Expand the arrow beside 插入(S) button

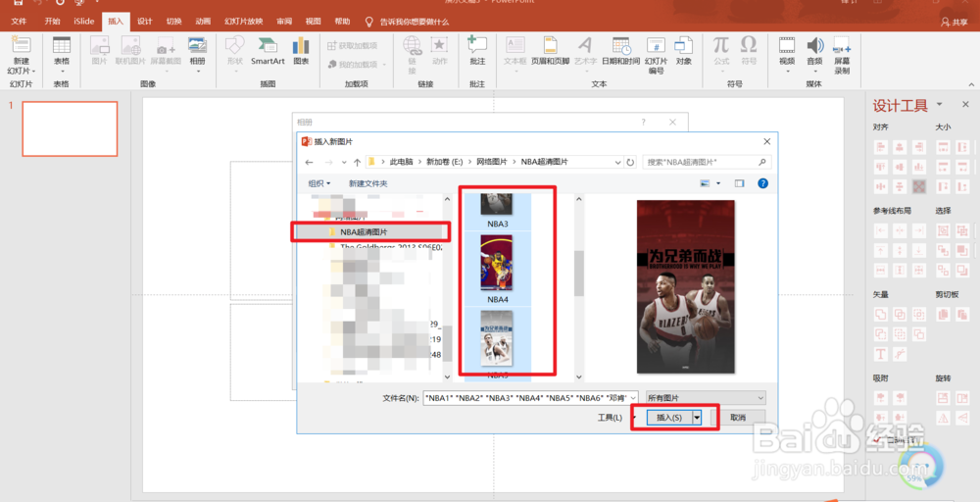(x=697, y=417)
